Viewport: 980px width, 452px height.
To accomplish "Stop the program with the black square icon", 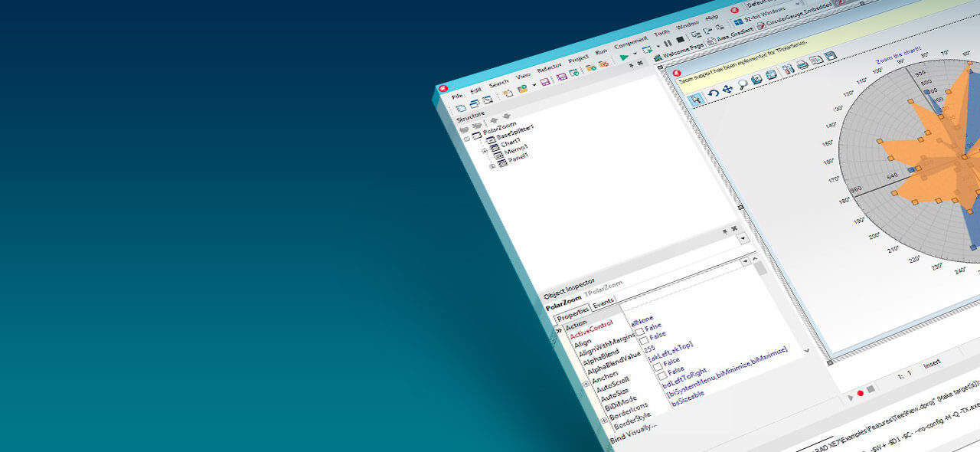I will click(680, 39).
